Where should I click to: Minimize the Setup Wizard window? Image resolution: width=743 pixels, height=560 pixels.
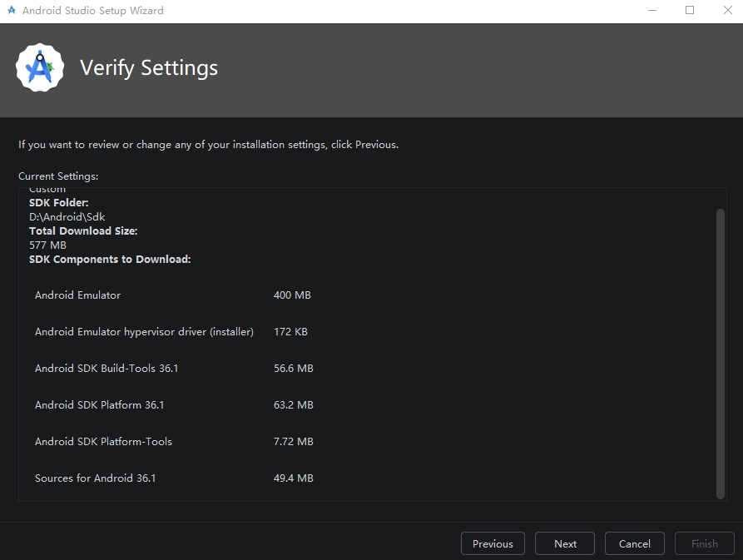tap(652, 10)
